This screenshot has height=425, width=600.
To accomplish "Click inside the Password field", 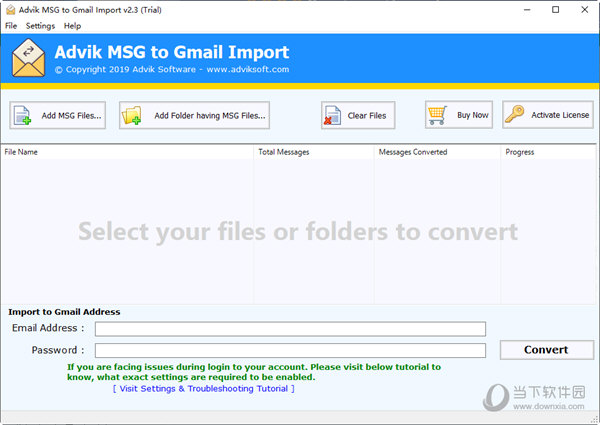I will (x=290, y=350).
